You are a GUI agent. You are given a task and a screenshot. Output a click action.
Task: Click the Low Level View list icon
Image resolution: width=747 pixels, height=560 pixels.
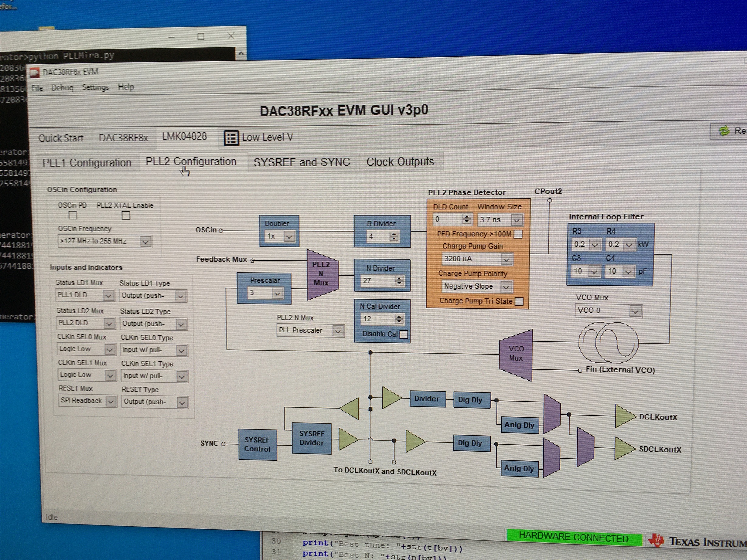click(x=231, y=138)
